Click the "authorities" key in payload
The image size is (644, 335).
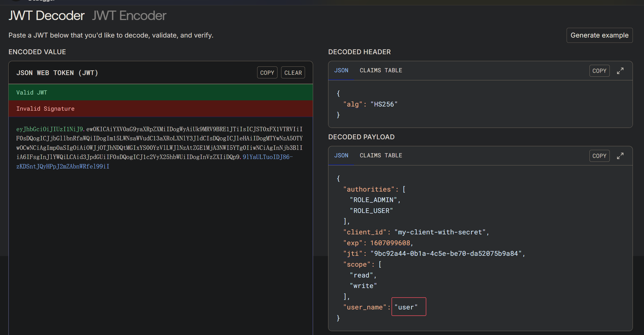[368, 189]
